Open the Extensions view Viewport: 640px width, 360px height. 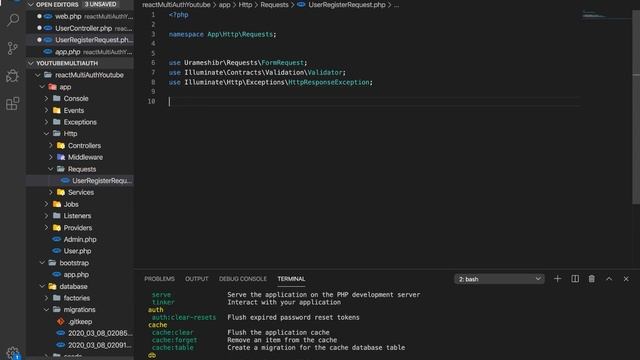point(13,104)
